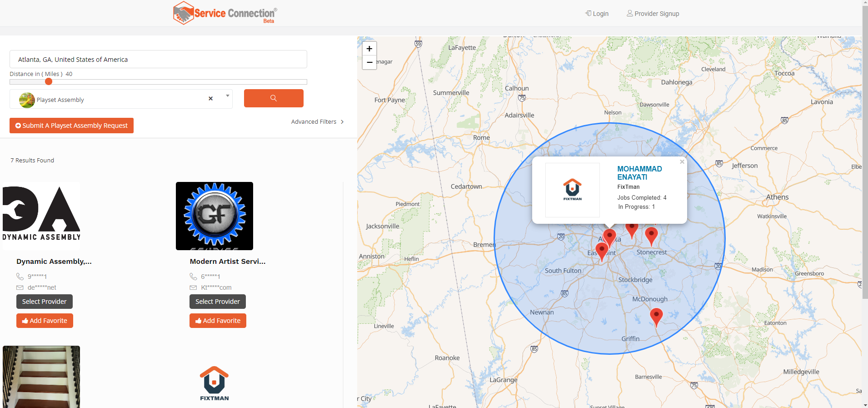Click the Service Connection logo
Screen dimensions: 868x408
pos(225,13)
